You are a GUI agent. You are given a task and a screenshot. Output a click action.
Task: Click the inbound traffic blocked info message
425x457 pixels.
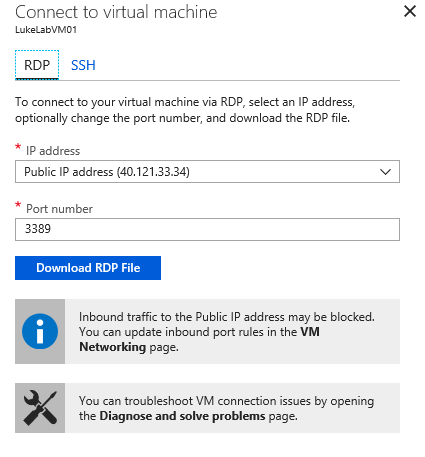227,332
